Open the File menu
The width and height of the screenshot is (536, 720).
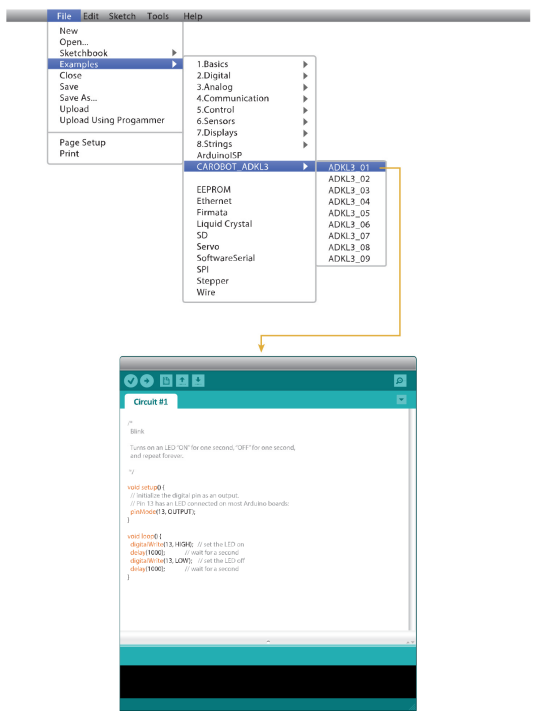tap(64, 16)
